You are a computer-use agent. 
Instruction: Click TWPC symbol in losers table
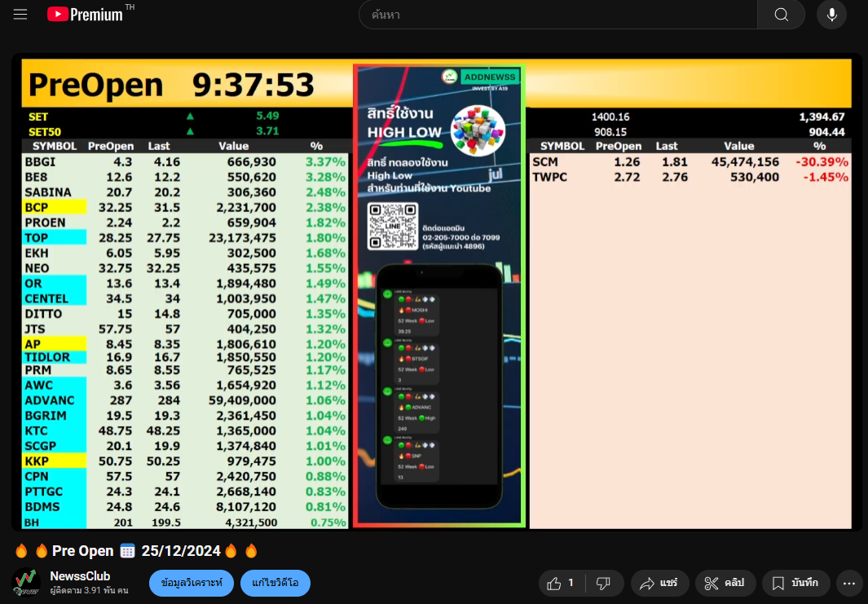click(x=549, y=177)
